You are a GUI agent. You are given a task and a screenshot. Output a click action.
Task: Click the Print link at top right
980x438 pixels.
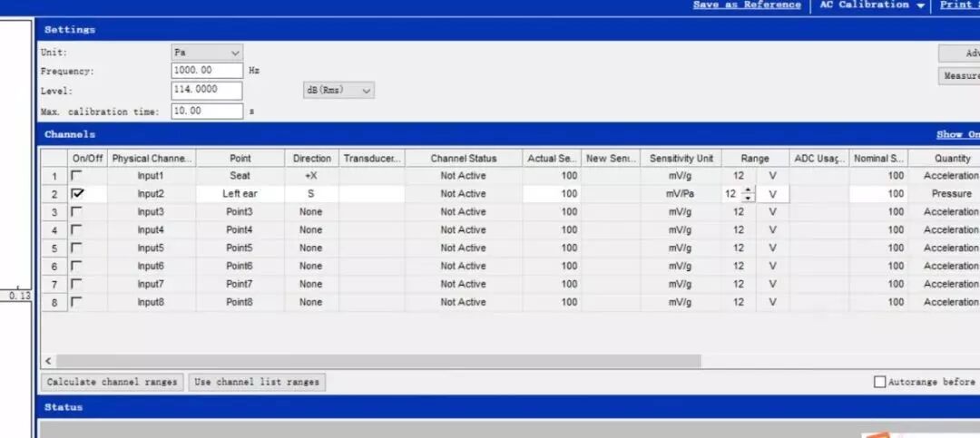[x=959, y=5]
